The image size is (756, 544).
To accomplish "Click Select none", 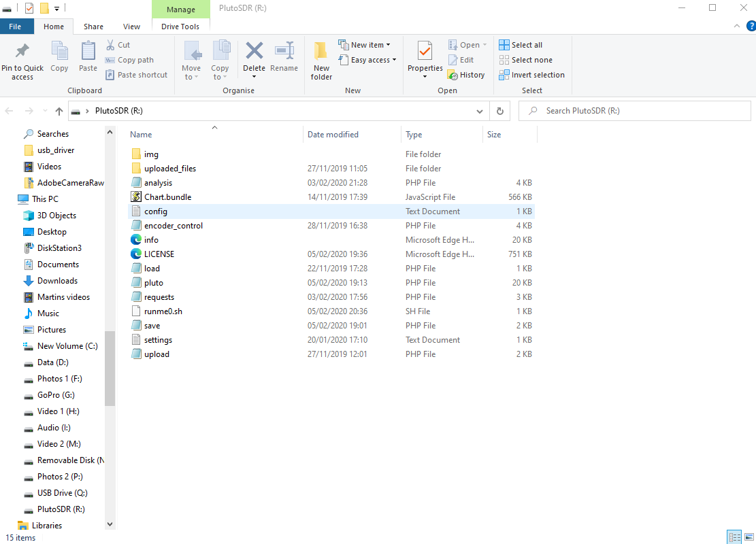I will point(526,60).
